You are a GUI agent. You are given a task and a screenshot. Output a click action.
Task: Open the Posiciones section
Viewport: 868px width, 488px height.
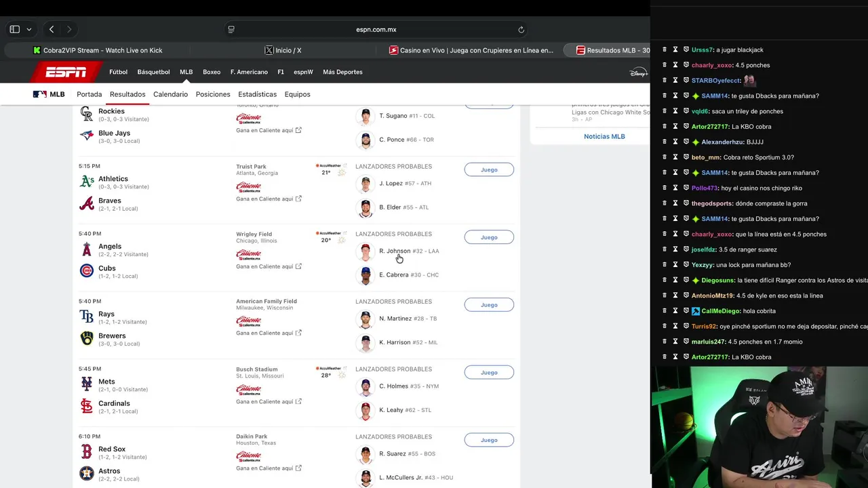click(x=213, y=94)
